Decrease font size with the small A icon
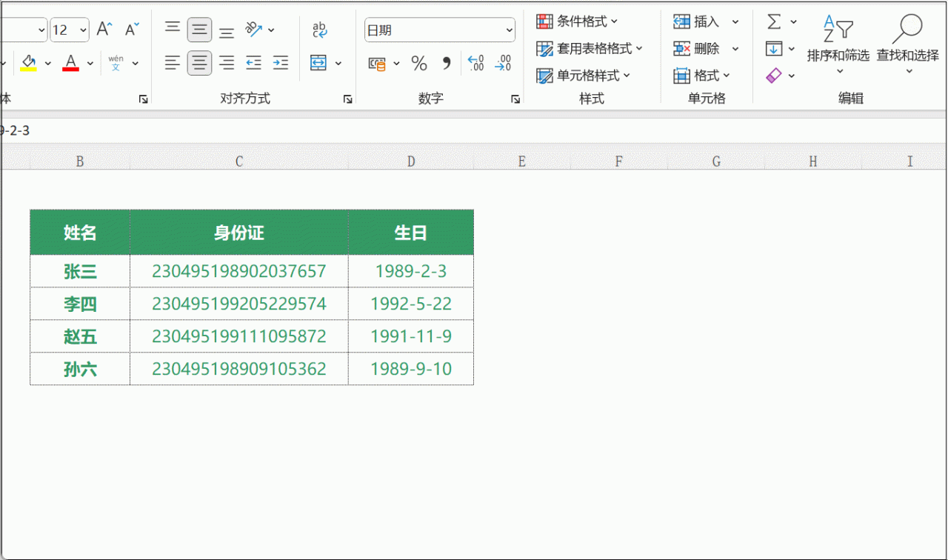The width and height of the screenshot is (948, 560). 133,29
